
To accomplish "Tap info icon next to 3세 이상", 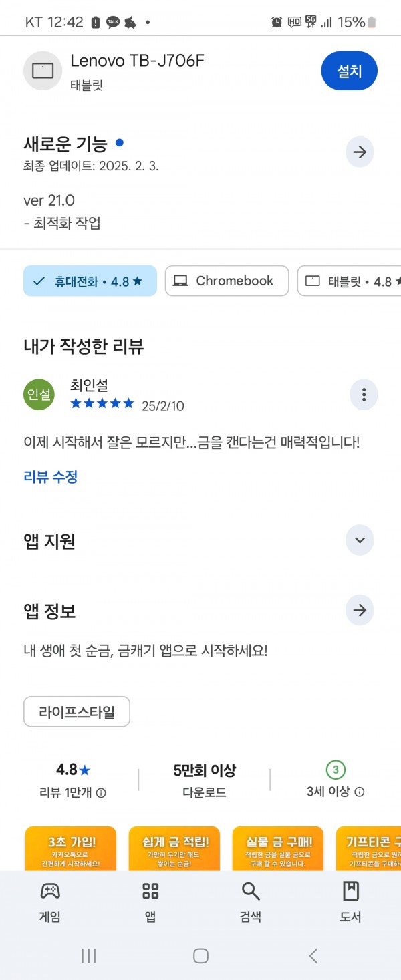I will click(359, 792).
